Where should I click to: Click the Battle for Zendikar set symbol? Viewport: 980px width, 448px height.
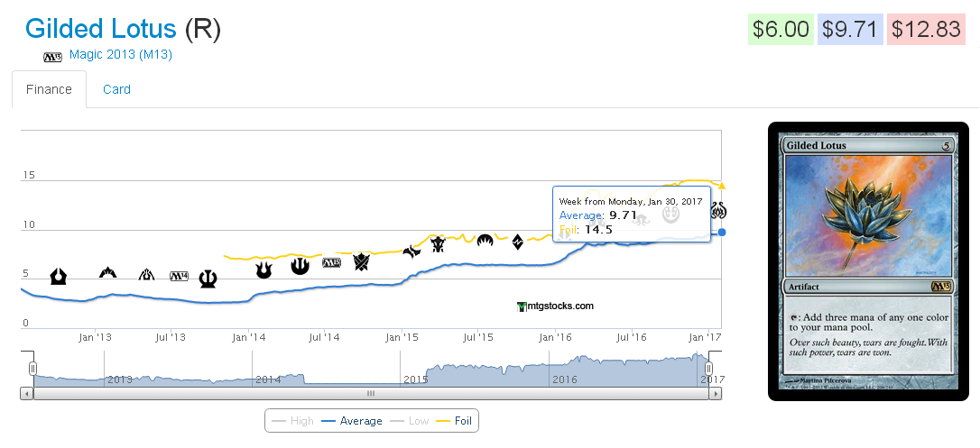(517, 242)
